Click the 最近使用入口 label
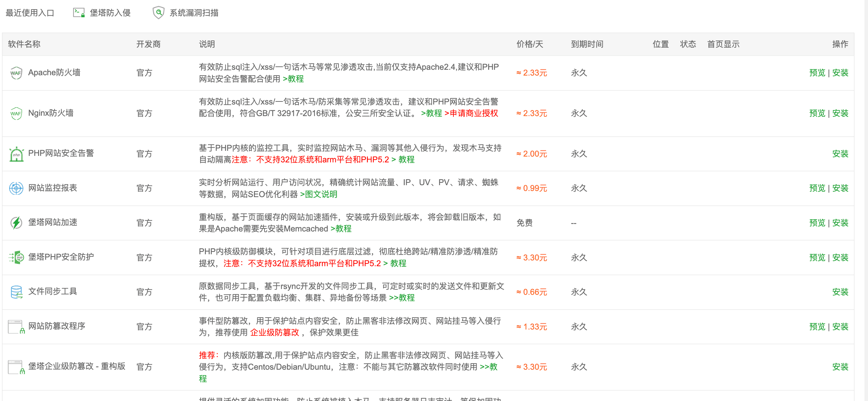The image size is (868, 401). tap(30, 13)
